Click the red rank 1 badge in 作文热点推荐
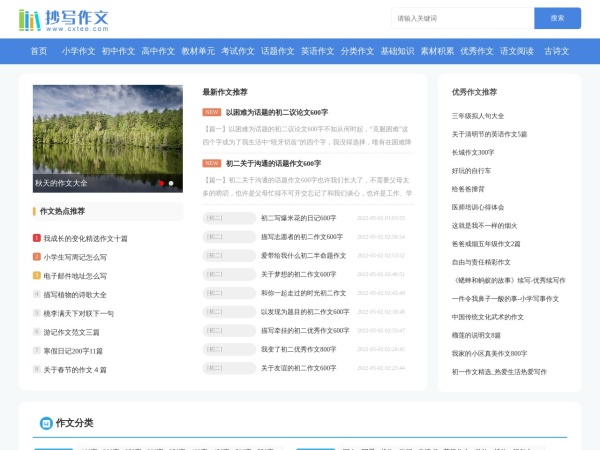Image resolution: width=600 pixels, height=450 pixels. coord(37,239)
